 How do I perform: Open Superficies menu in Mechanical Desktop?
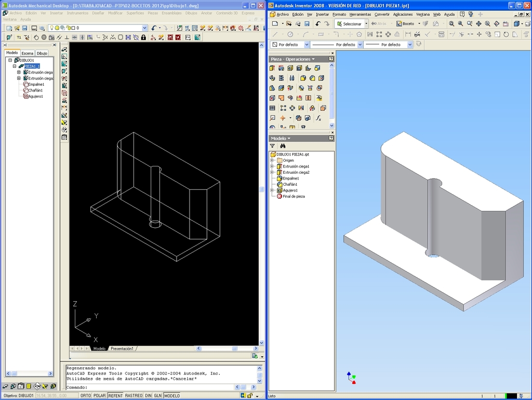(135, 13)
